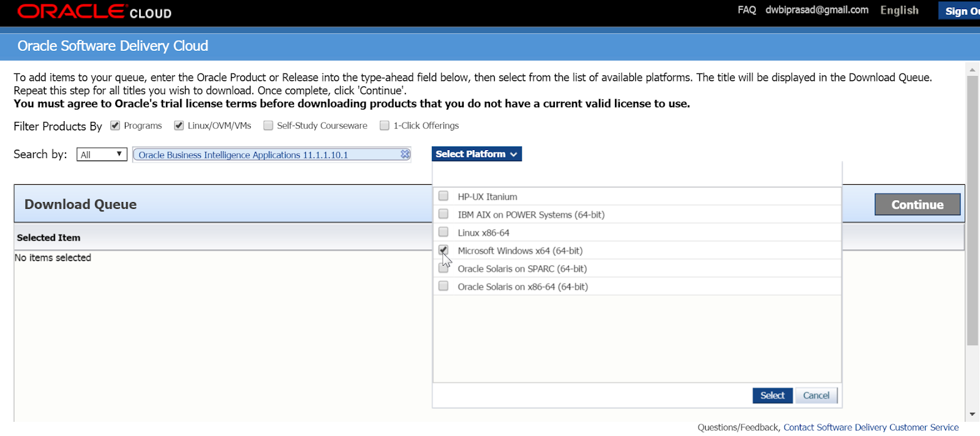Click the Download Queue heading
This screenshot has height=436, width=980.
pos(80,205)
